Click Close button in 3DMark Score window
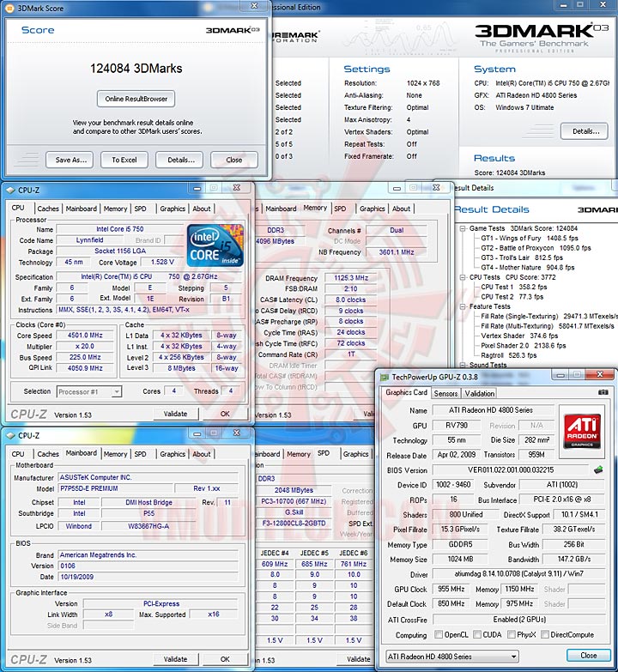The image size is (618, 672). pos(234,160)
